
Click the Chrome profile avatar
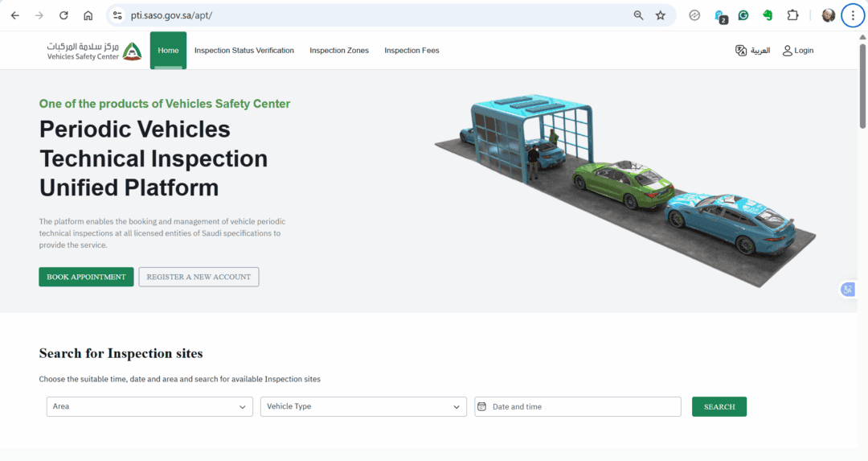(828, 15)
